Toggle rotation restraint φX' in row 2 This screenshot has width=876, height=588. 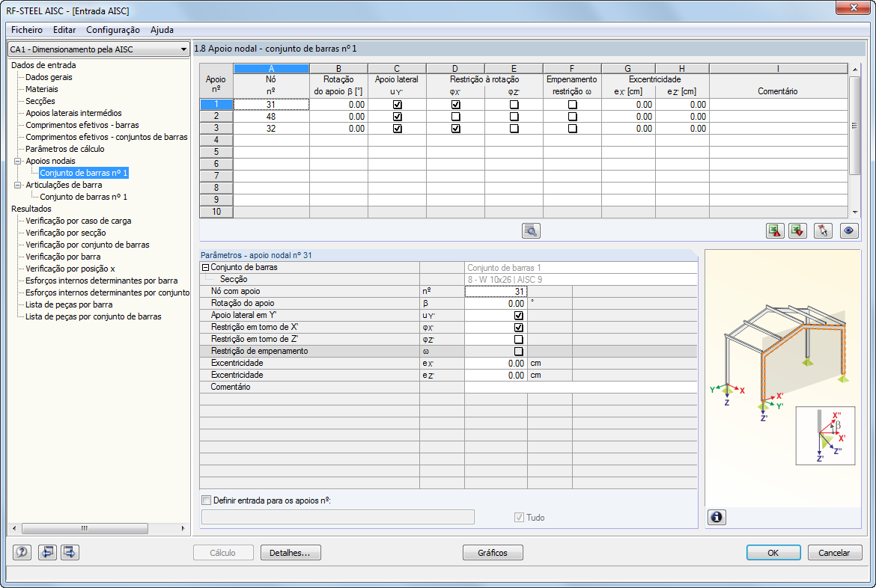point(456,117)
